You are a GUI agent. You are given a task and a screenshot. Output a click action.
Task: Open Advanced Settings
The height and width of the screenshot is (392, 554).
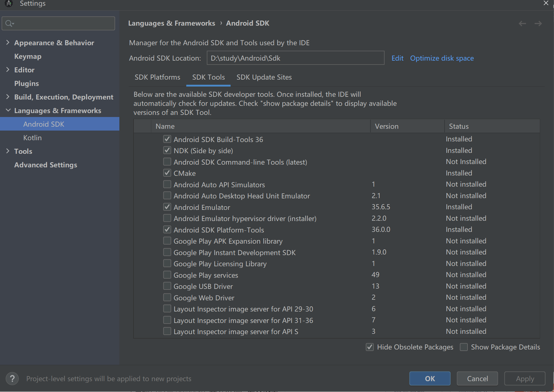click(46, 165)
